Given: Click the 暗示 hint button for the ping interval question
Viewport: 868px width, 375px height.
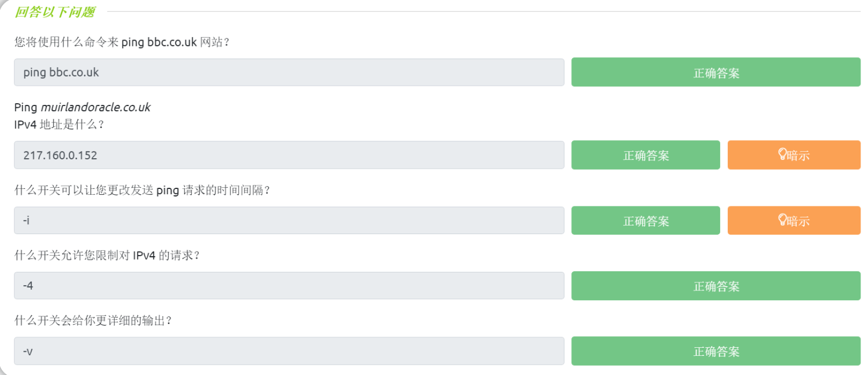Looking at the screenshot, I should (x=794, y=220).
